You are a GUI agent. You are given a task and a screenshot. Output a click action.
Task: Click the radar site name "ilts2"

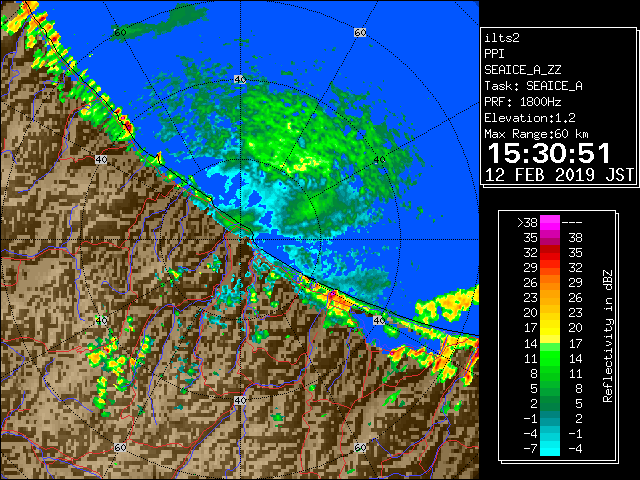tap(502, 38)
